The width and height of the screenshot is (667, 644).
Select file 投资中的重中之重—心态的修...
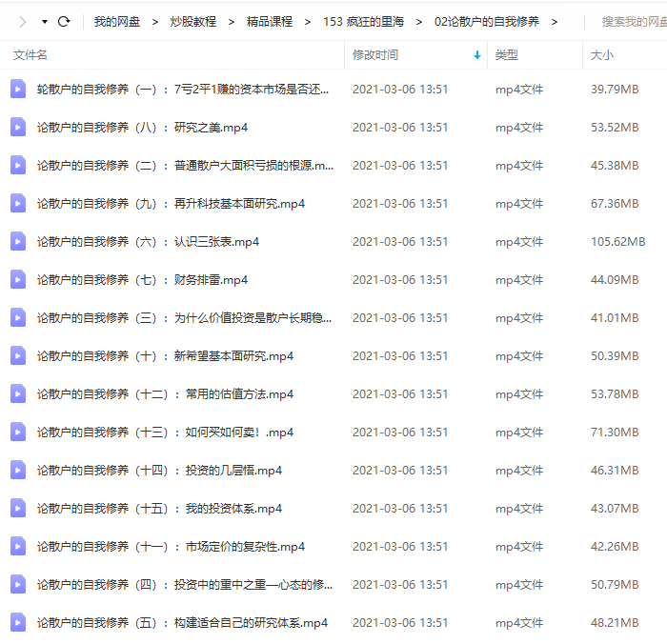[x=185, y=584]
